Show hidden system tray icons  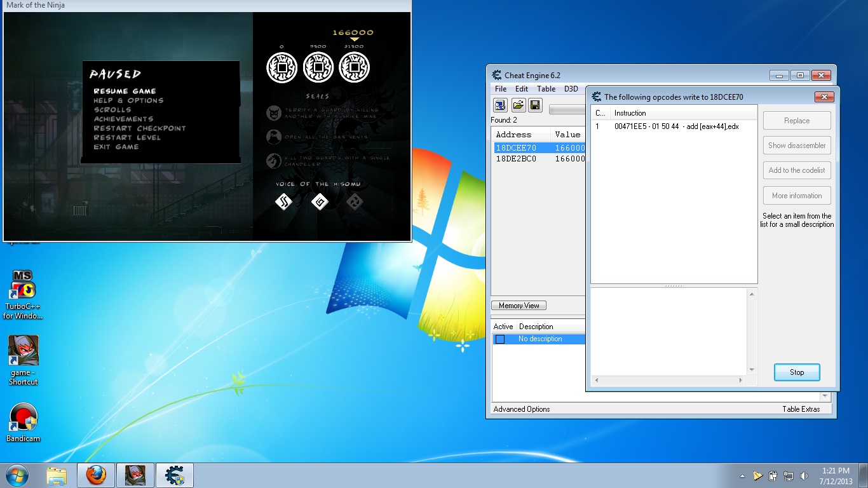click(x=742, y=476)
